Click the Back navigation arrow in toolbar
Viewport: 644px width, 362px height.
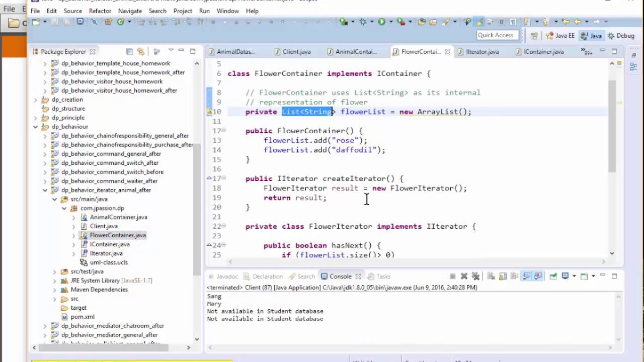[577, 22]
